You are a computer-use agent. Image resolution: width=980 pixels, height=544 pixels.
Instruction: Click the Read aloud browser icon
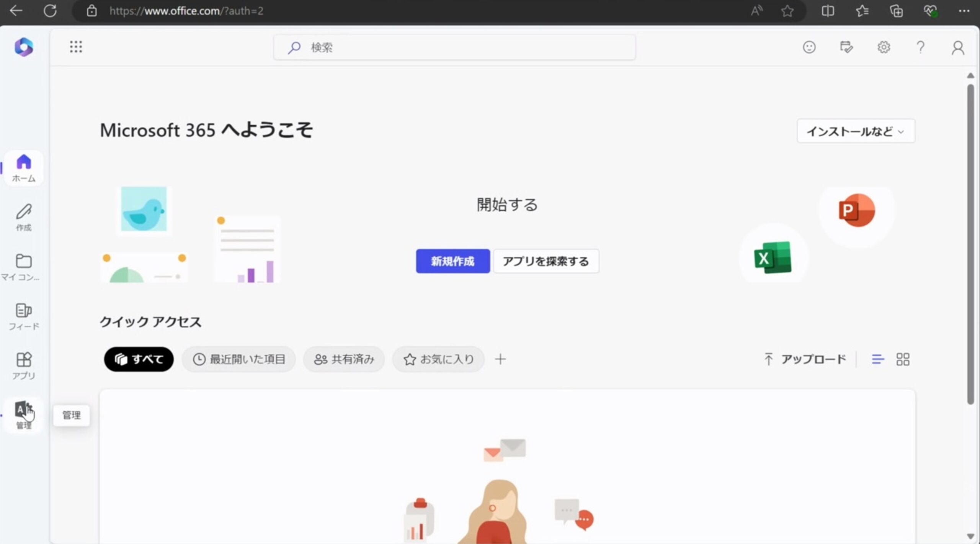click(x=756, y=11)
